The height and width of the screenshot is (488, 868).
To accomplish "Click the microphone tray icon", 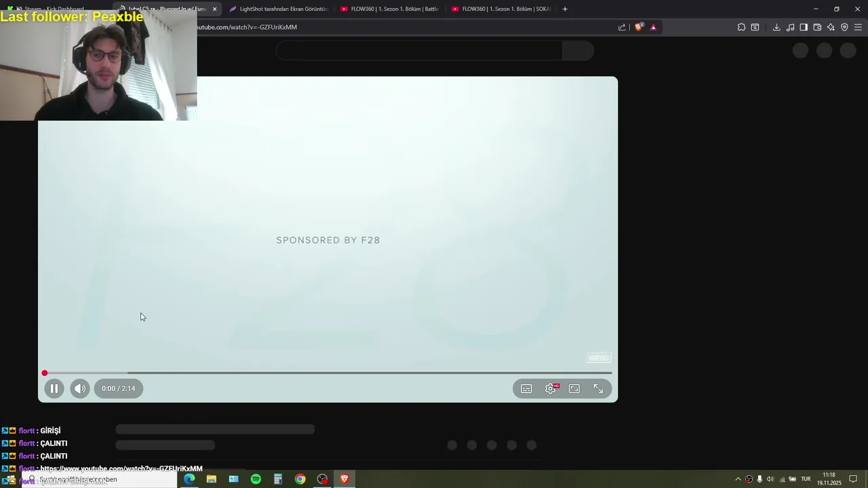I will (x=759, y=479).
